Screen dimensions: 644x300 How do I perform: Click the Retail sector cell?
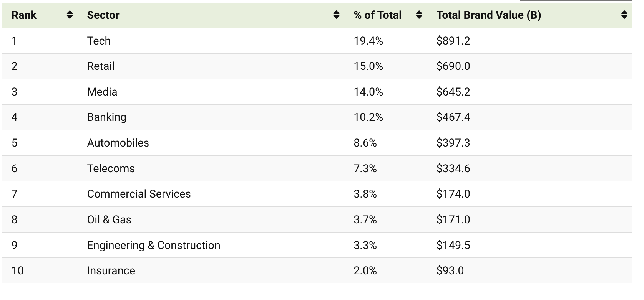point(101,66)
